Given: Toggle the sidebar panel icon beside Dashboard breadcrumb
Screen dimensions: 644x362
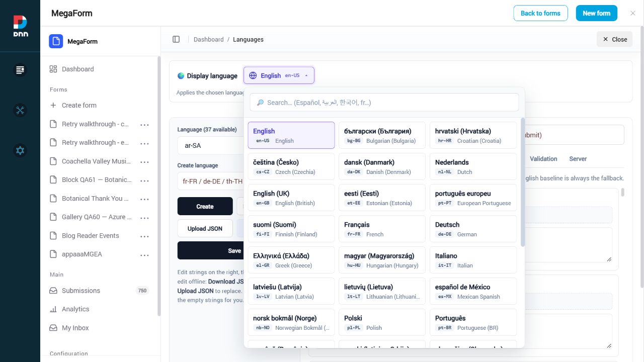Looking at the screenshot, I should click(x=176, y=39).
